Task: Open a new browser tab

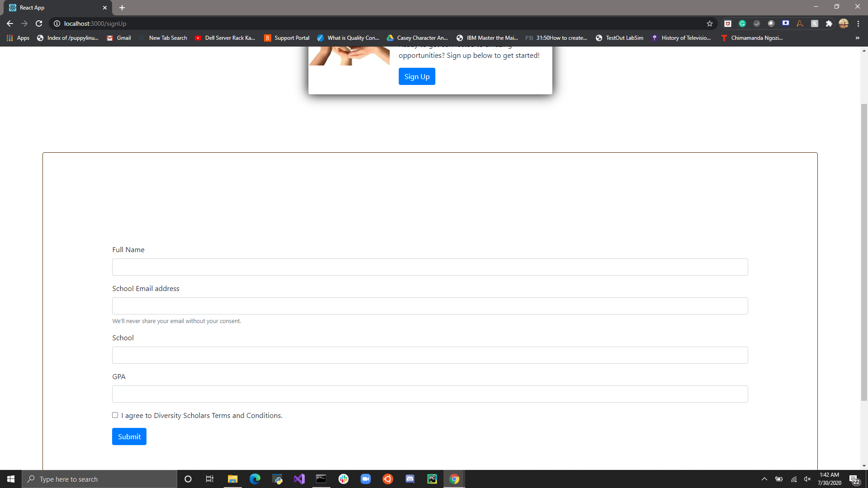Action: click(122, 8)
